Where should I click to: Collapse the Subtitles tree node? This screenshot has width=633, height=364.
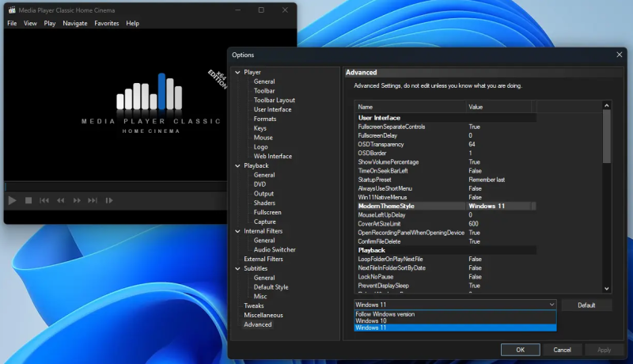237,268
